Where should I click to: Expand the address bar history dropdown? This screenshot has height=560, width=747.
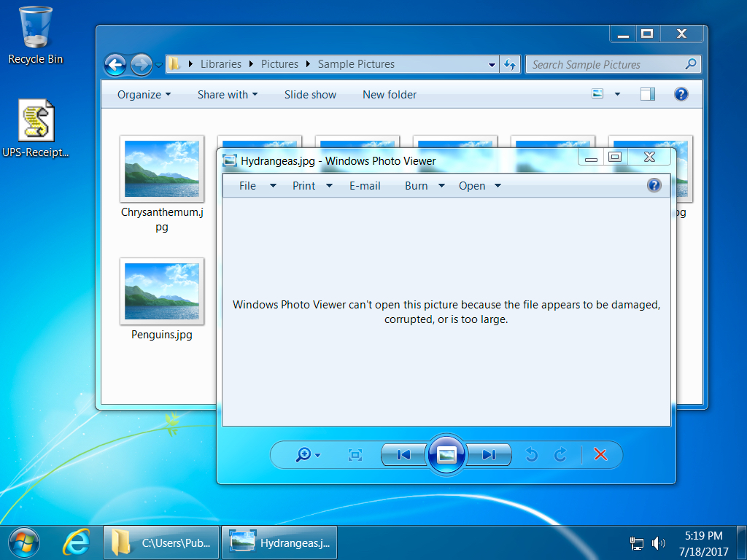[492, 65]
